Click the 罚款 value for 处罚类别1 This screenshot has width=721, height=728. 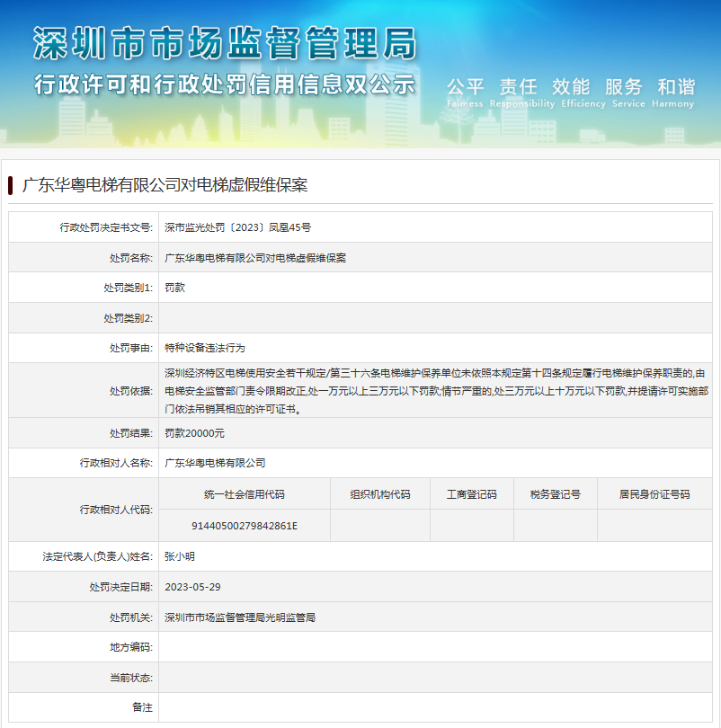pyautogui.click(x=174, y=288)
